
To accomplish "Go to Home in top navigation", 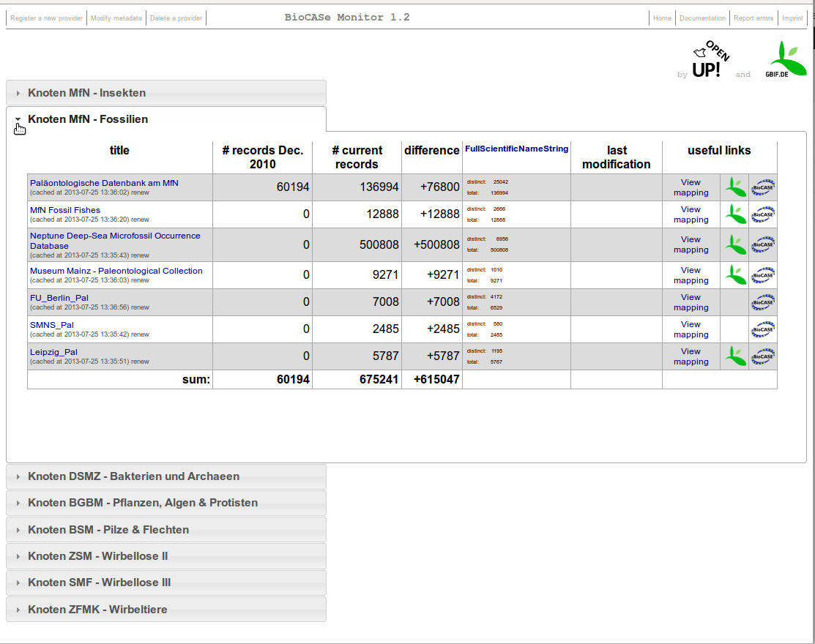I will (x=662, y=18).
